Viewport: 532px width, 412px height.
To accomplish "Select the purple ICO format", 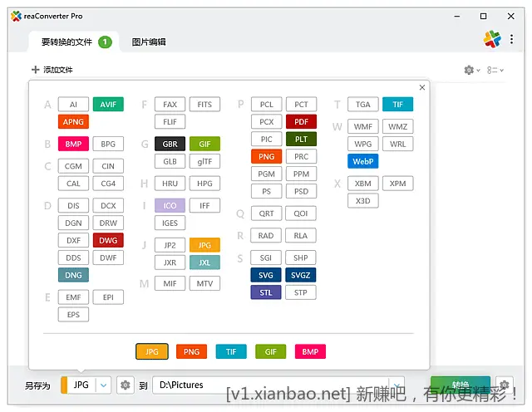I will (x=170, y=205).
